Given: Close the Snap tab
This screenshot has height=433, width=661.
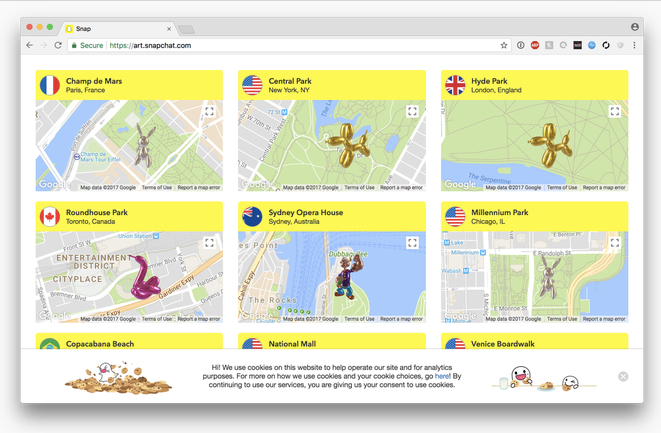Looking at the screenshot, I should click(x=169, y=29).
